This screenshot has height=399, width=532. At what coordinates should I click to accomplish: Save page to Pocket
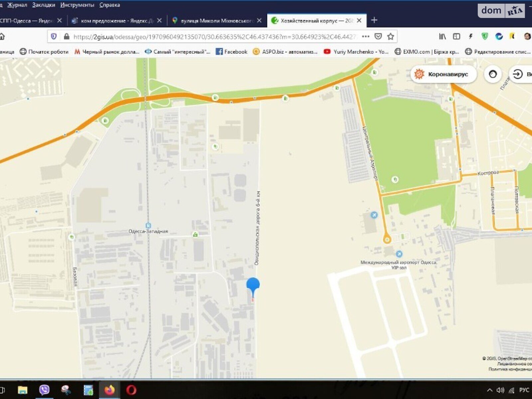(x=378, y=37)
